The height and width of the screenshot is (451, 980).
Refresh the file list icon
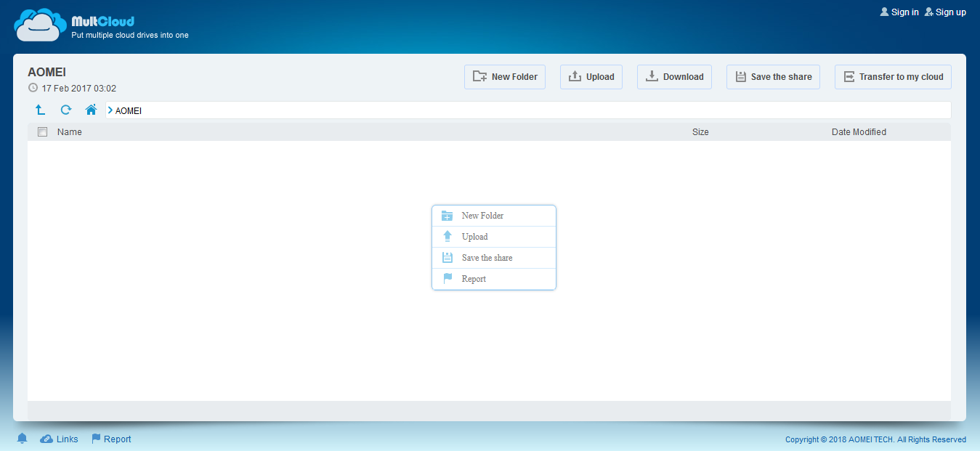(66, 110)
